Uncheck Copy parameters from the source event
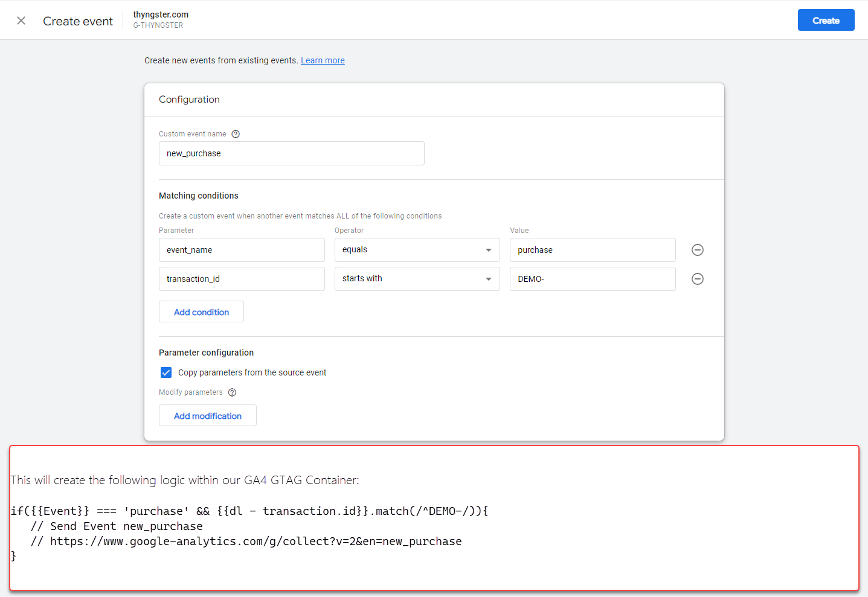Viewport: 868px width, 597px height. [x=166, y=372]
